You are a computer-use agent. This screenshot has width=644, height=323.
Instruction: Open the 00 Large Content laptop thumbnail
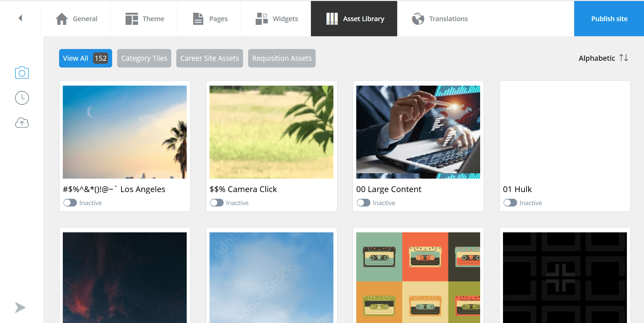418,132
